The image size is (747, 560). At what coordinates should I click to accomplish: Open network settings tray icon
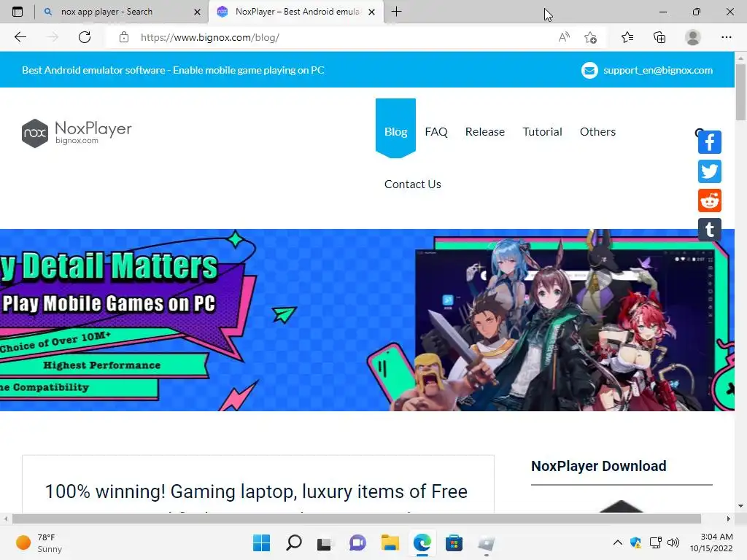tap(656, 542)
